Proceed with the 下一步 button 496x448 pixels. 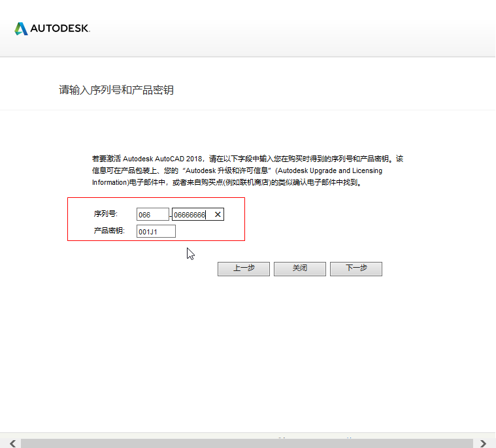355,268
